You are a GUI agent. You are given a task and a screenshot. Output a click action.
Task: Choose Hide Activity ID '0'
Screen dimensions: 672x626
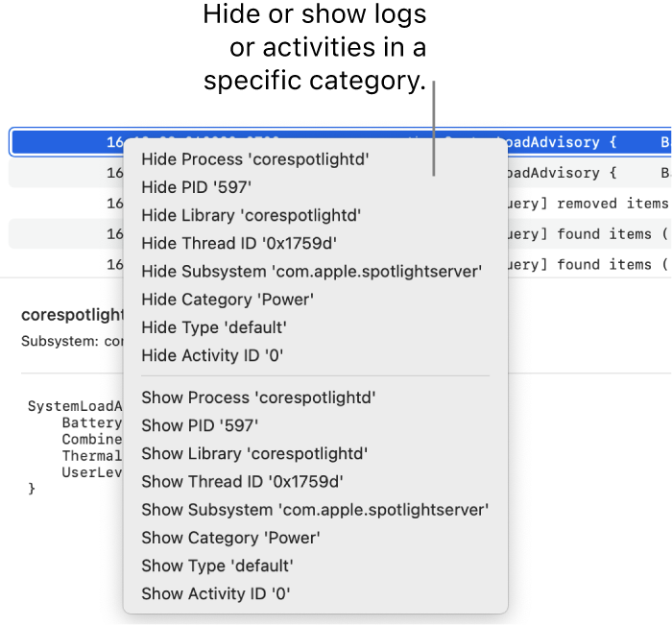click(315, 355)
